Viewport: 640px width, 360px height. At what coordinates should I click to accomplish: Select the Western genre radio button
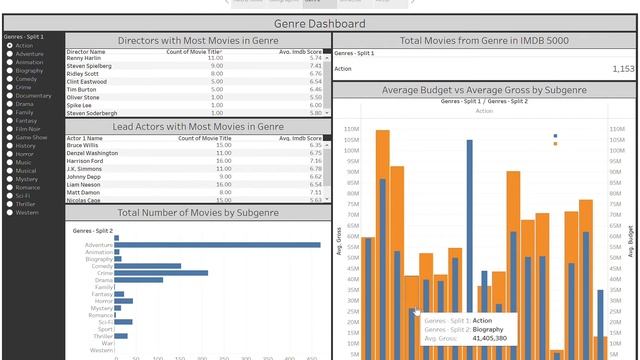pyautogui.click(x=10, y=213)
